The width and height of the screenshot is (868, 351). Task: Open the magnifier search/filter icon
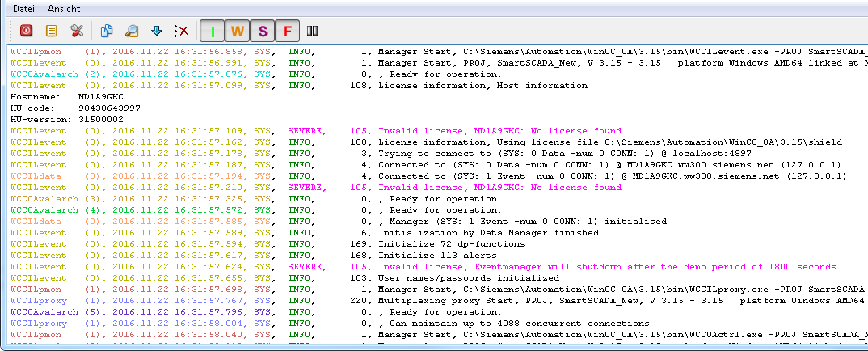(x=132, y=31)
